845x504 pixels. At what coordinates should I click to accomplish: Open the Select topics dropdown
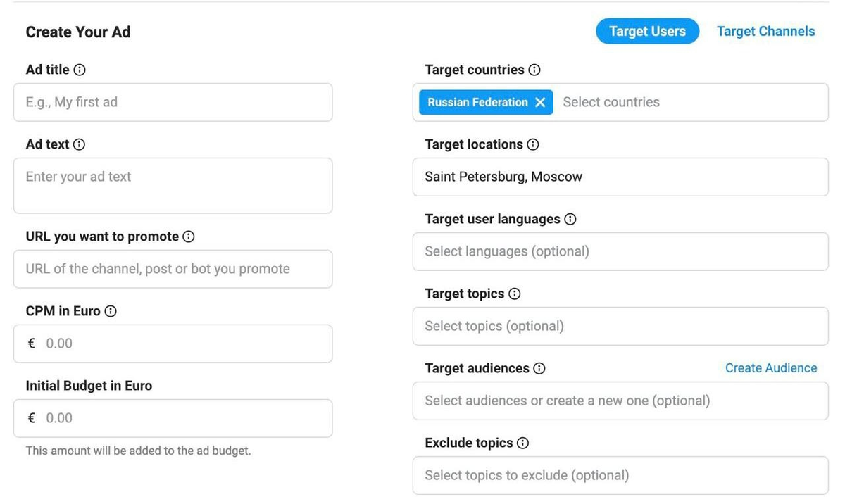(x=620, y=326)
